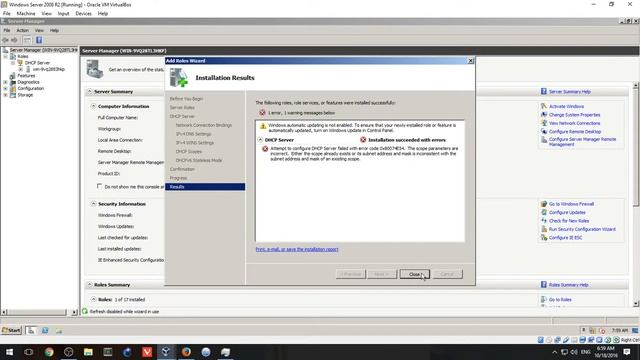This screenshot has width=640, height=360.
Task: Click the host volume icon in the system tray
Action: (x=574, y=352)
